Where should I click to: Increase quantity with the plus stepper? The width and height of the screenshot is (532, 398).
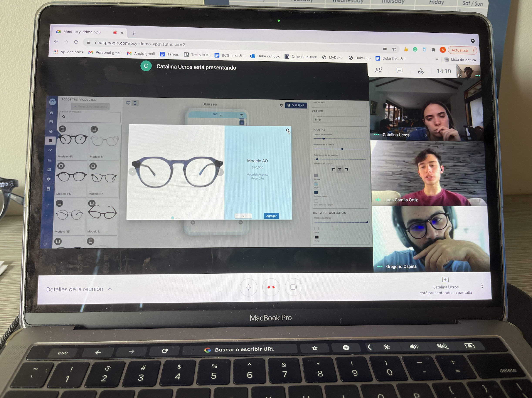[249, 216]
